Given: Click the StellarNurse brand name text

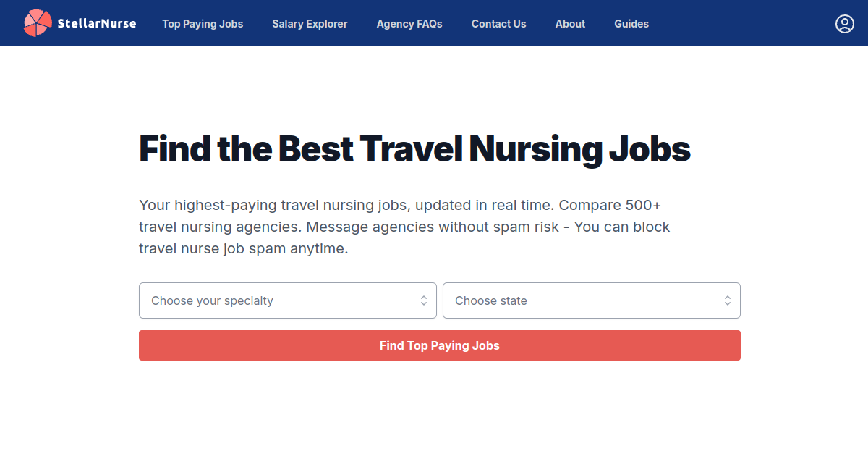Looking at the screenshot, I should pyautogui.click(x=96, y=24).
